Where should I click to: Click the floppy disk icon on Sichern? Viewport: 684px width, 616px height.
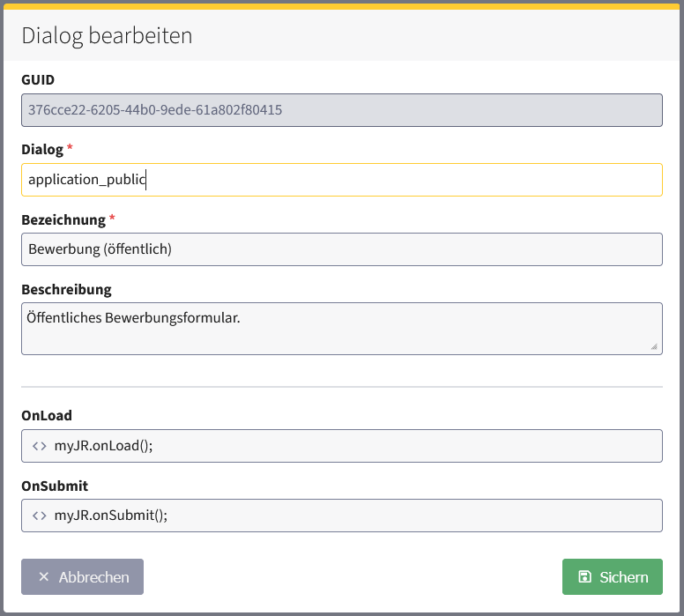click(x=584, y=577)
